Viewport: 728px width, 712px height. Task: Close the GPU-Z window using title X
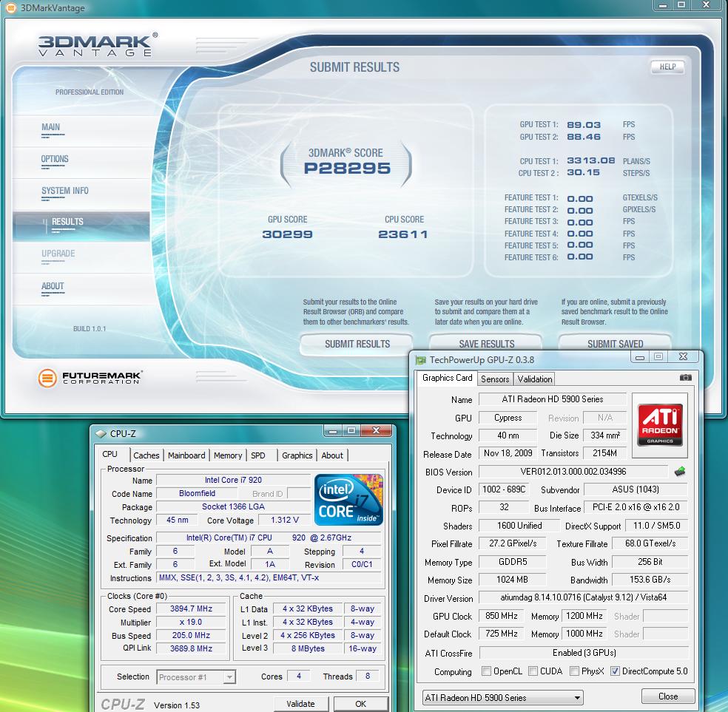683,356
